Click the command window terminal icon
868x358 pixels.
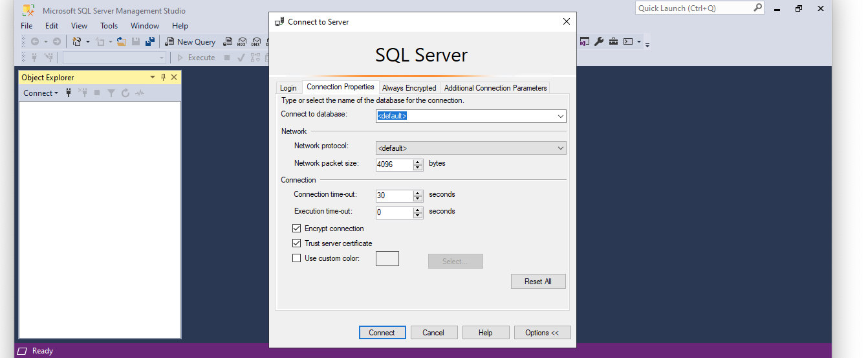(x=627, y=41)
